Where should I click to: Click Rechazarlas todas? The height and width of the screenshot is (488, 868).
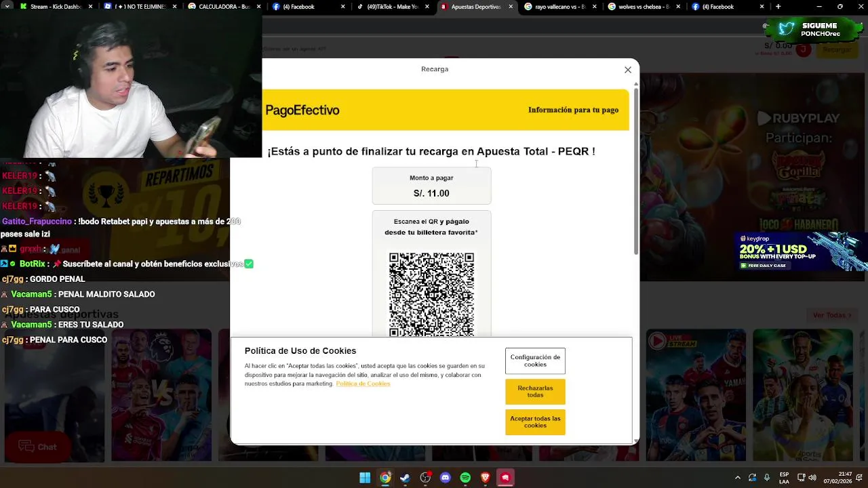tap(535, 392)
